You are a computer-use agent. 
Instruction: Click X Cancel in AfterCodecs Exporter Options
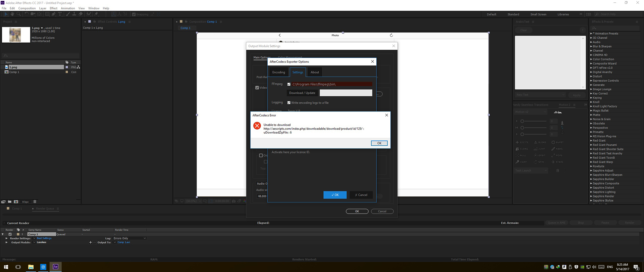tap(361, 195)
